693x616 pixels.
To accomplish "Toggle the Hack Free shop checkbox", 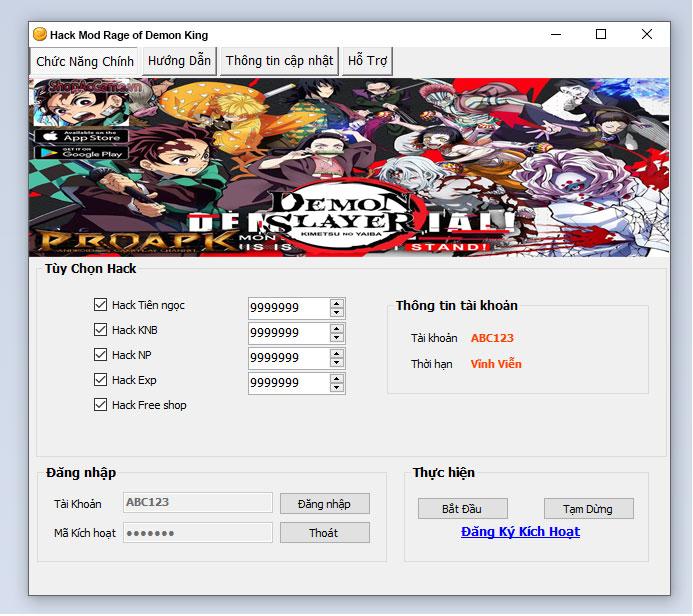I will pos(100,405).
